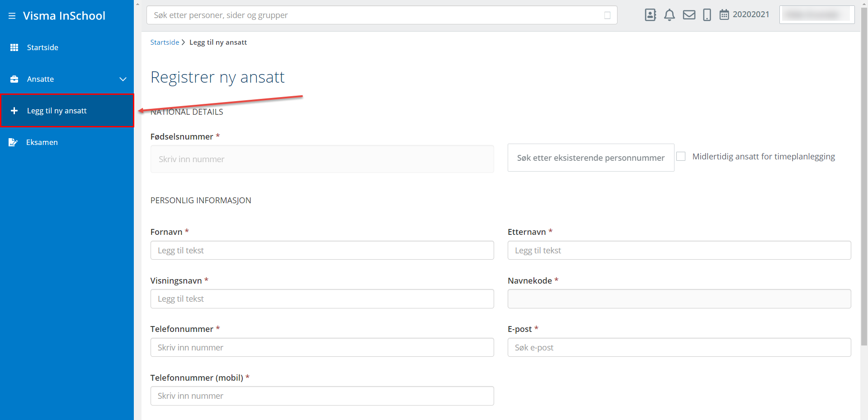Click the Fødselsnummer input field
This screenshot has width=868, height=420.
click(322, 159)
